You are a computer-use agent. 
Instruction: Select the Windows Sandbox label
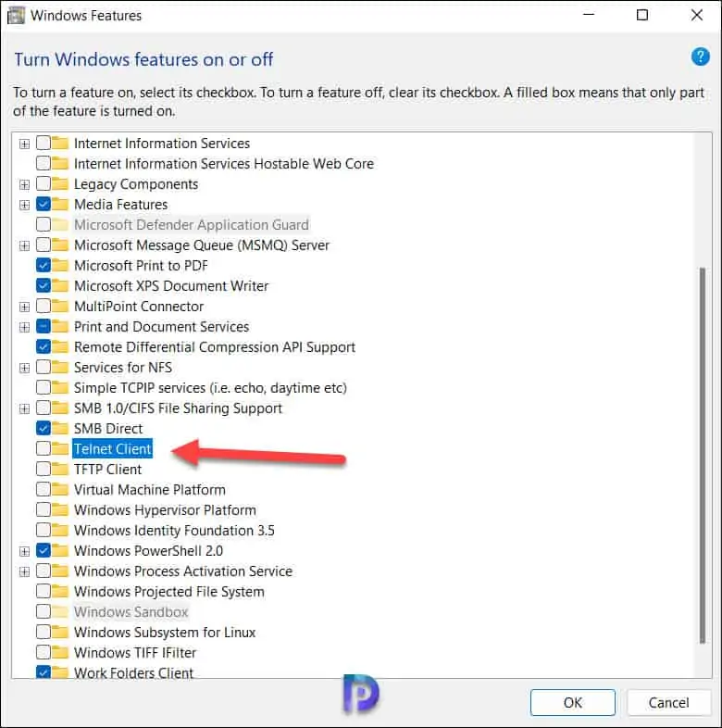[x=131, y=611]
